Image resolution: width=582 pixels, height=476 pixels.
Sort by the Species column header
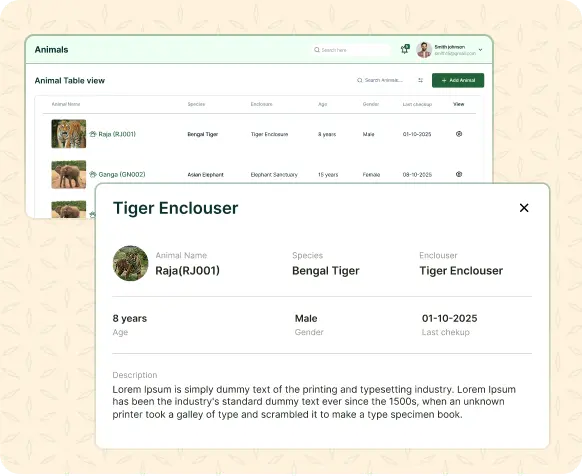tap(196, 104)
